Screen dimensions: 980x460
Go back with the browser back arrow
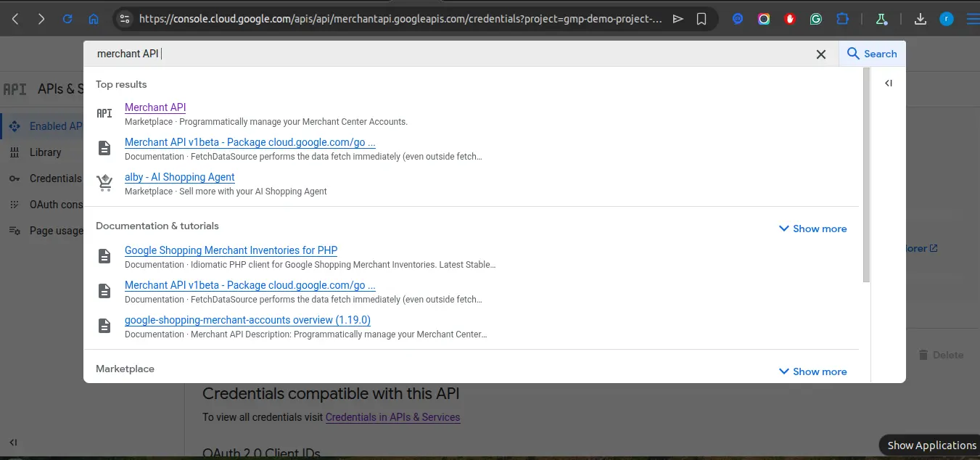point(15,19)
